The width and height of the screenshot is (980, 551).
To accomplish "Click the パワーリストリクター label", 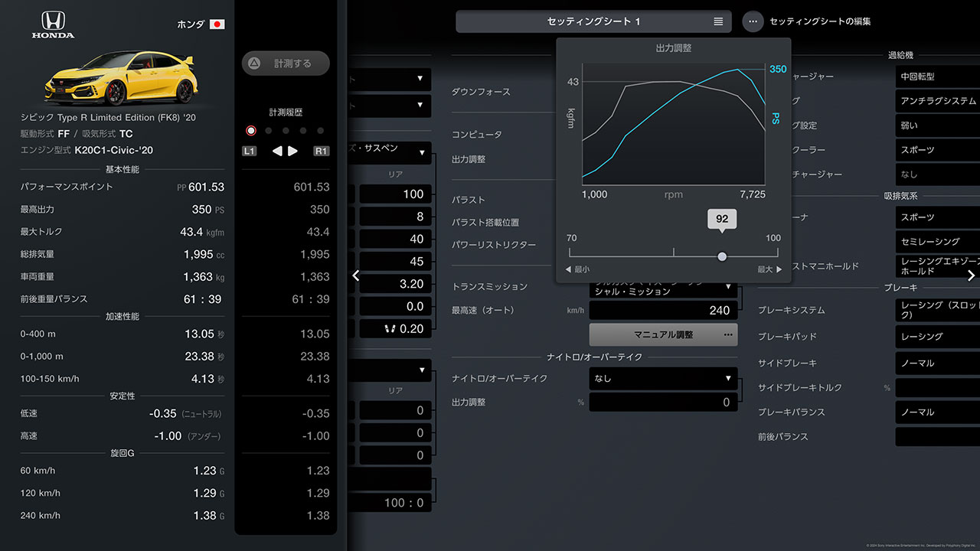I will tap(494, 245).
